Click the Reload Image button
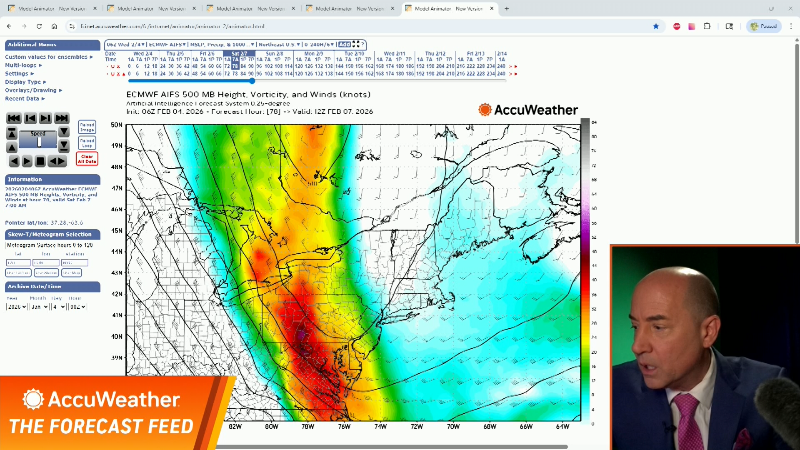 87,126
